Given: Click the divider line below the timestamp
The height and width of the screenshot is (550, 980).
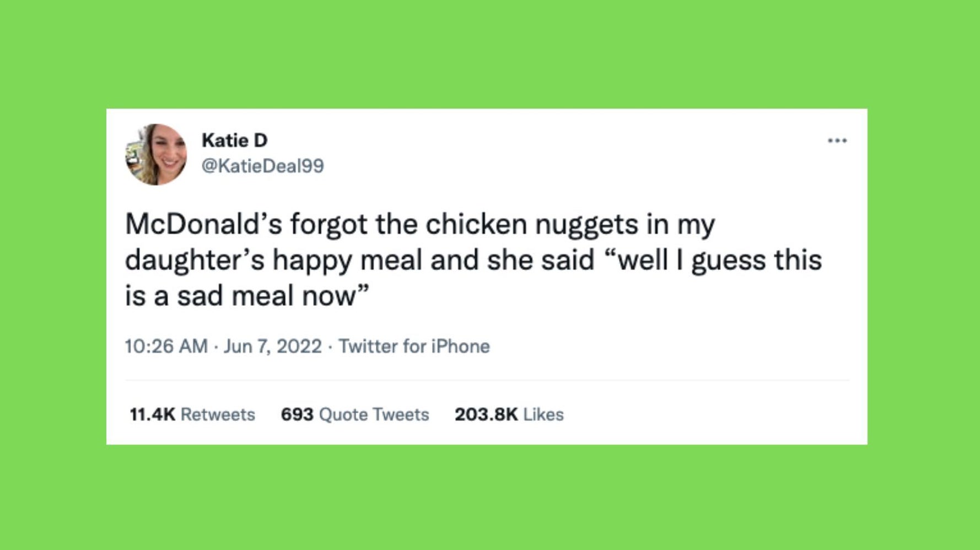Looking at the screenshot, I should [485, 379].
